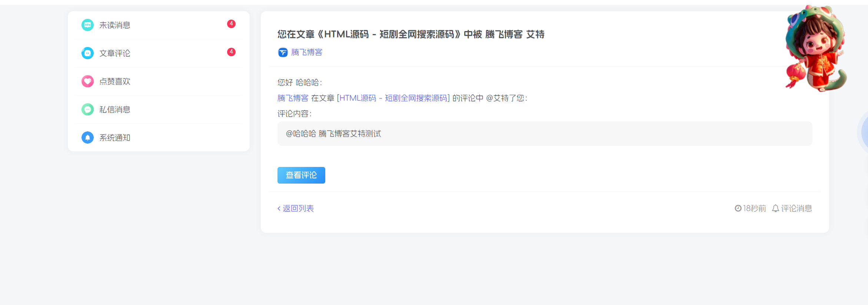Viewport: 868px width, 305px height.
Task: Open the HTML源码 - 短剧全网搜索源码 article link
Action: [393, 98]
